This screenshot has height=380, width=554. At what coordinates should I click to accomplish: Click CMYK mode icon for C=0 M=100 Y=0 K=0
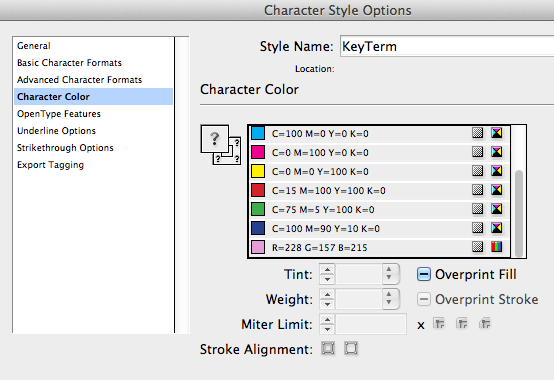click(x=496, y=152)
